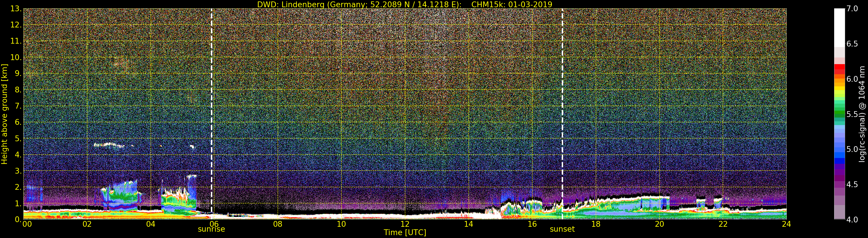Click the '20' time axis tick label
This screenshot has width=868, height=238.
pos(659,224)
